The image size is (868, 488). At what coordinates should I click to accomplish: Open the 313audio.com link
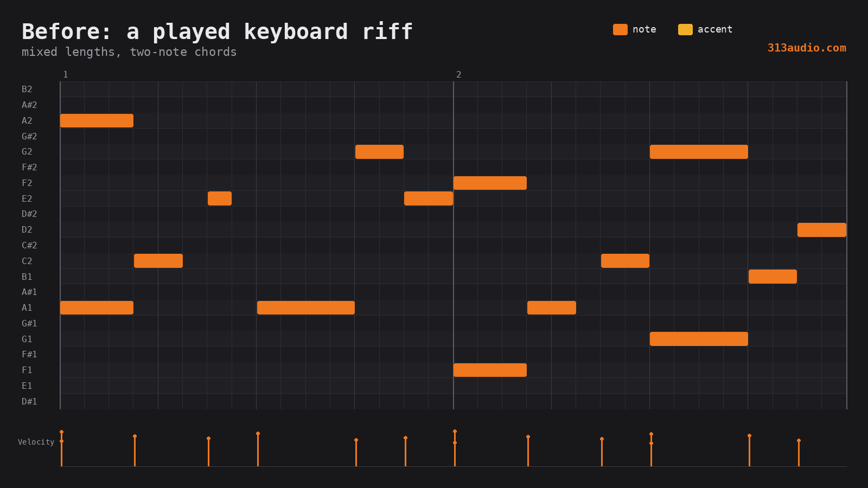807,48
